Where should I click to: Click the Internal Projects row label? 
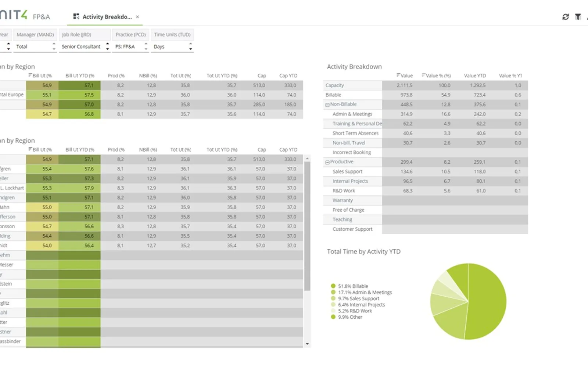click(350, 181)
